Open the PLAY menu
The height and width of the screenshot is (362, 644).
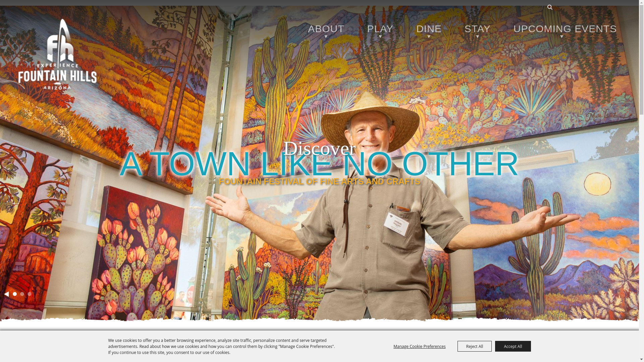pos(380,29)
